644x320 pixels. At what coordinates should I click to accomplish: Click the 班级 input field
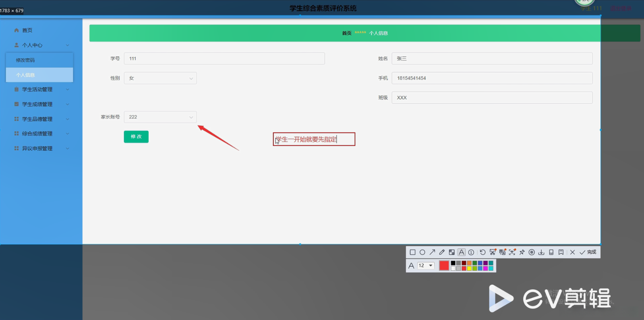tap(492, 97)
